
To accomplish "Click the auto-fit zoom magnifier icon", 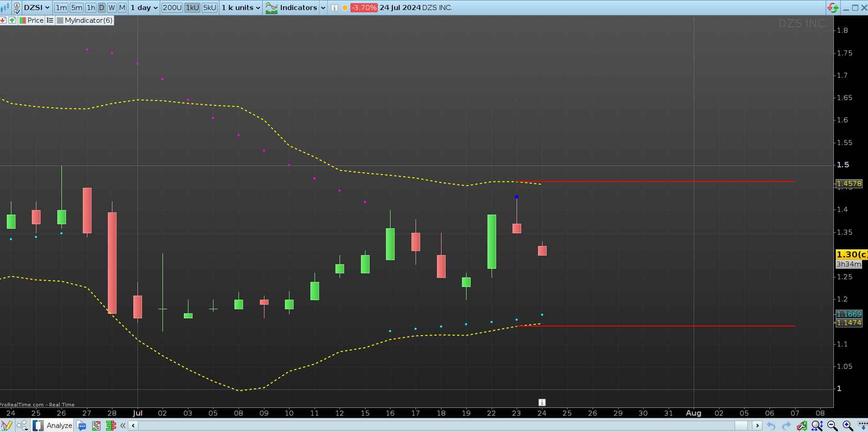I will (x=817, y=426).
